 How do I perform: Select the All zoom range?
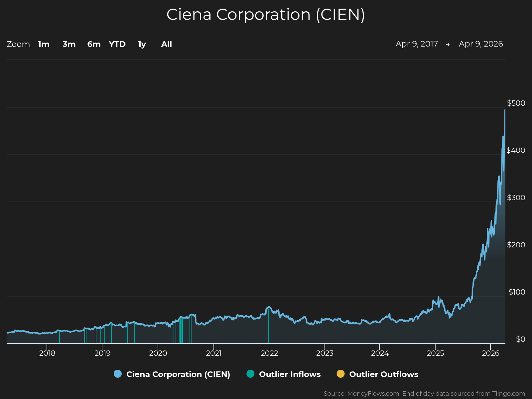coord(167,44)
